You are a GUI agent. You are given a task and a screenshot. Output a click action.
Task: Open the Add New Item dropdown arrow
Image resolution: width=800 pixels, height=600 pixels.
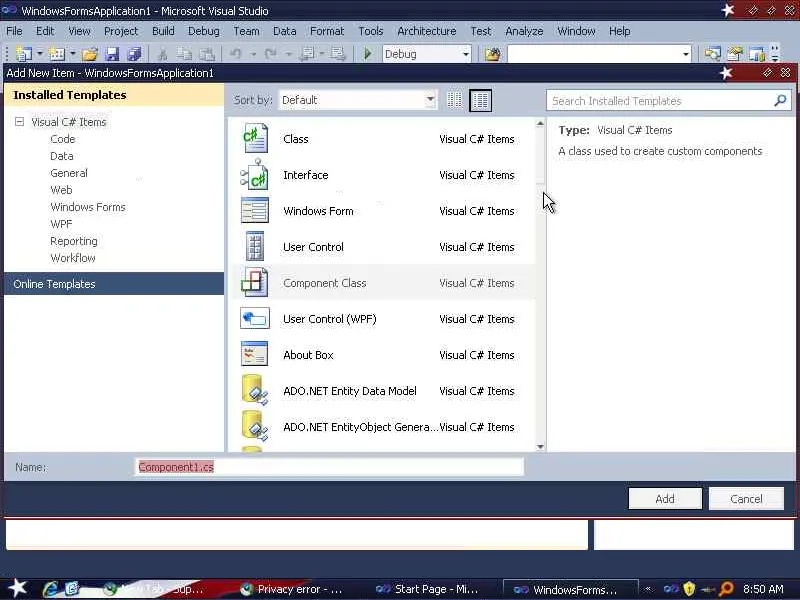[x=72, y=54]
